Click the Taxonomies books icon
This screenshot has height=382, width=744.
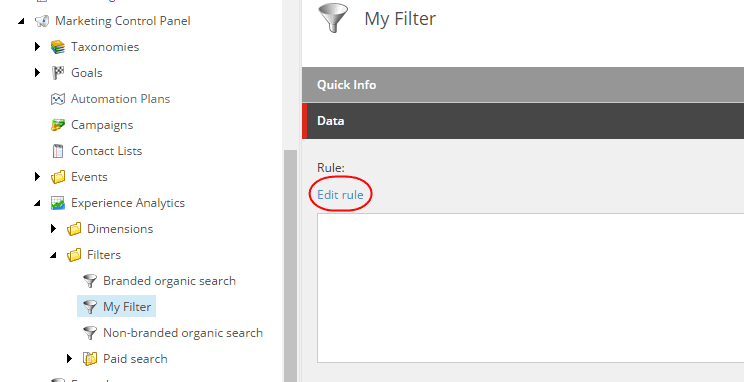57,47
